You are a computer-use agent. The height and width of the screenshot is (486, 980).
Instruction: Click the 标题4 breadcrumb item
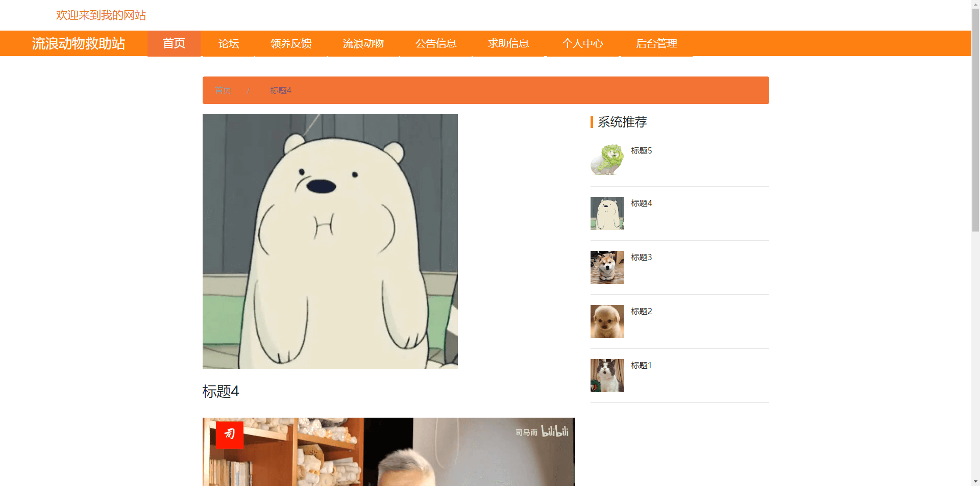point(281,90)
